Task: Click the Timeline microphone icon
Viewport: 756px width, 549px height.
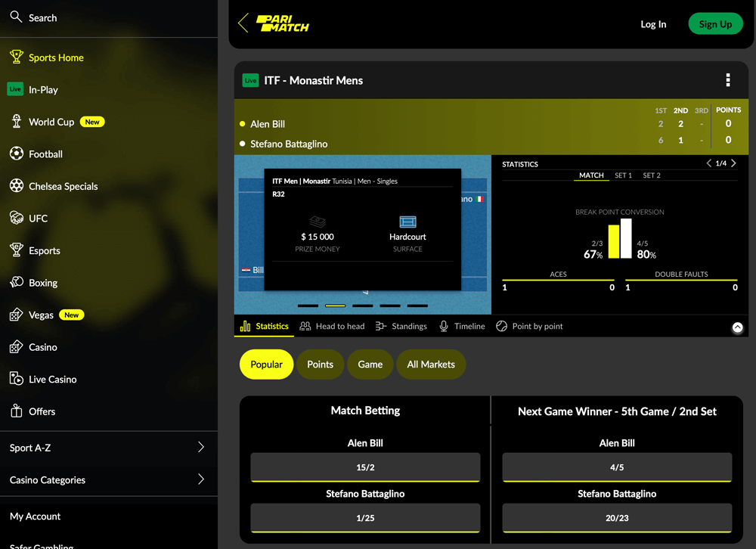Action: click(x=444, y=326)
